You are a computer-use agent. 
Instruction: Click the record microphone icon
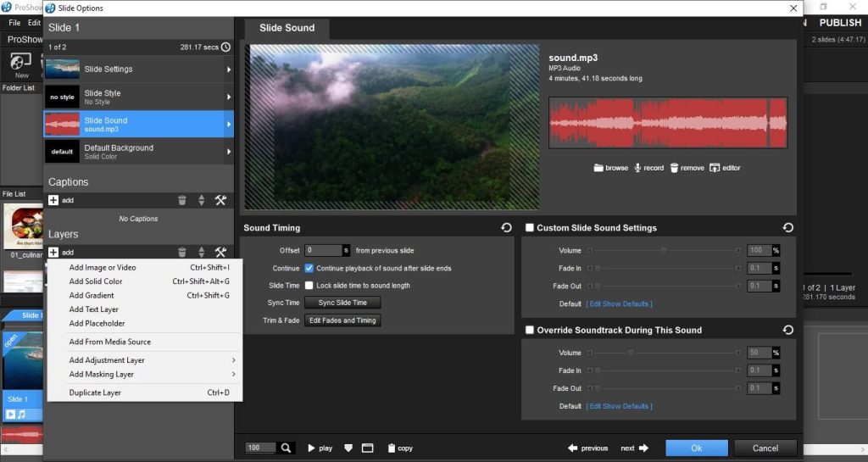638,168
